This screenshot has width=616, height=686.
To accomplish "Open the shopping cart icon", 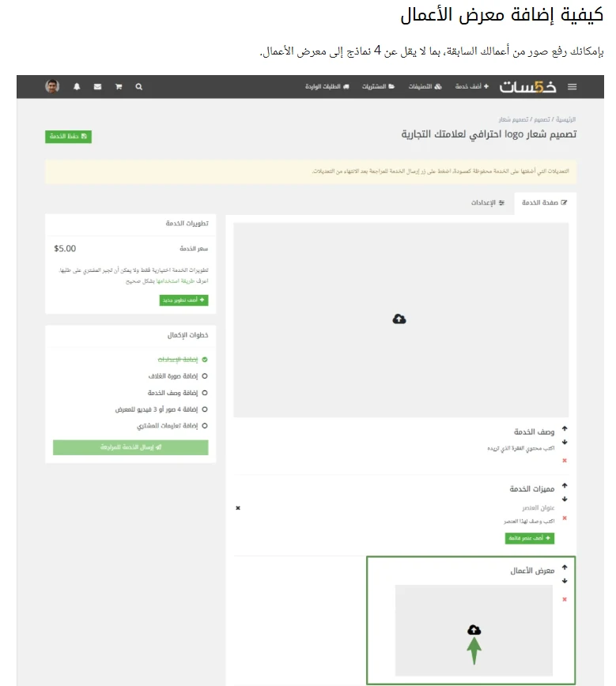I will [x=118, y=87].
